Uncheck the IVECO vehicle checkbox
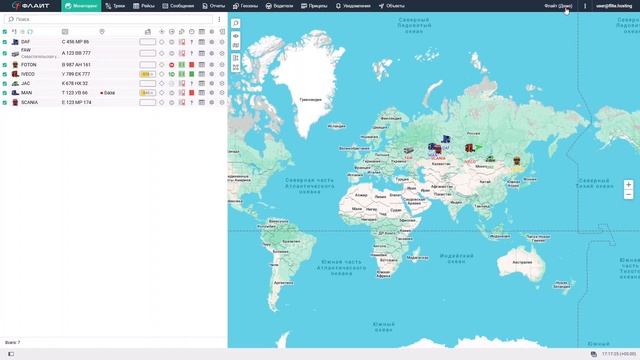The image size is (640, 360). [x=5, y=74]
